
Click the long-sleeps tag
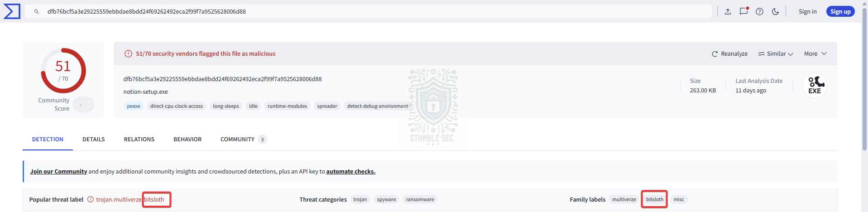coord(226,106)
